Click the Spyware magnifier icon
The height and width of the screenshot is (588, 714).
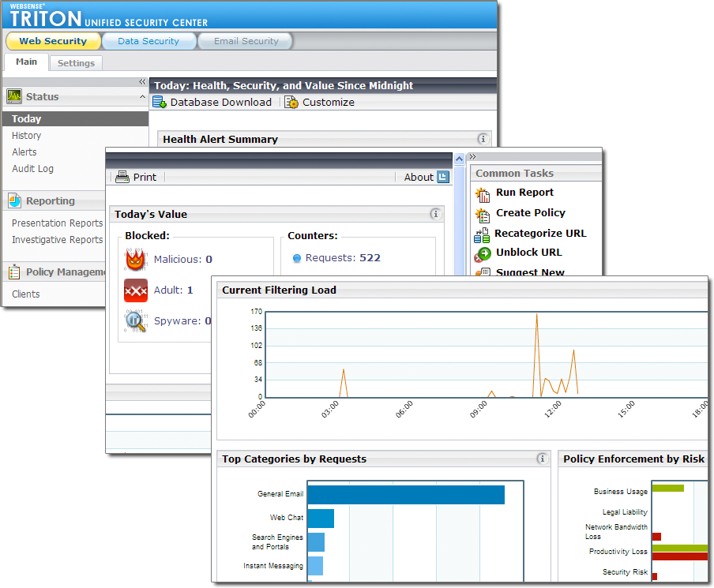pyautogui.click(x=136, y=320)
